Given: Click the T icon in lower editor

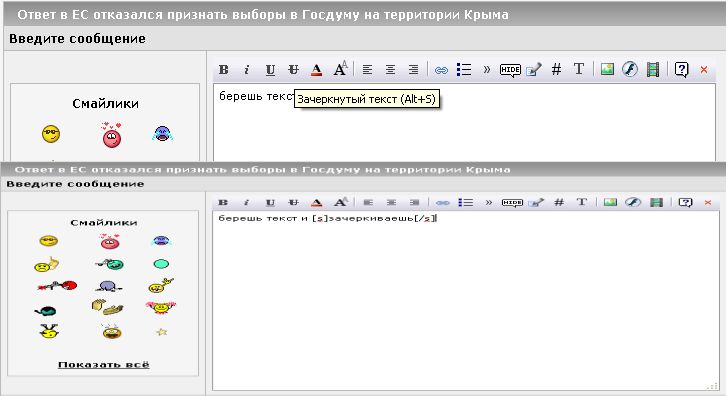Looking at the screenshot, I should pos(582,202).
